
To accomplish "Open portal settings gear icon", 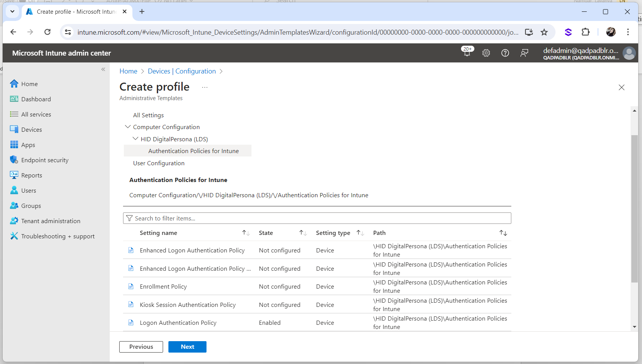I will tap(486, 53).
